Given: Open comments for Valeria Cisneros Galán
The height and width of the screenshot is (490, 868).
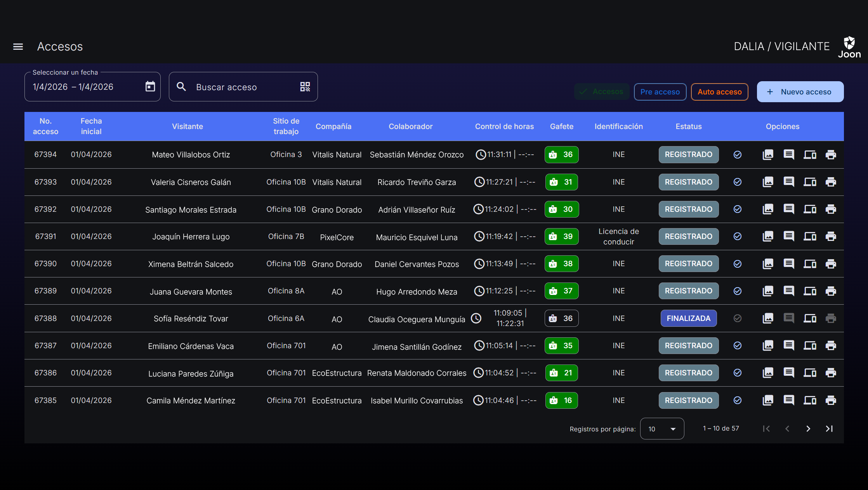Looking at the screenshot, I should tap(789, 182).
